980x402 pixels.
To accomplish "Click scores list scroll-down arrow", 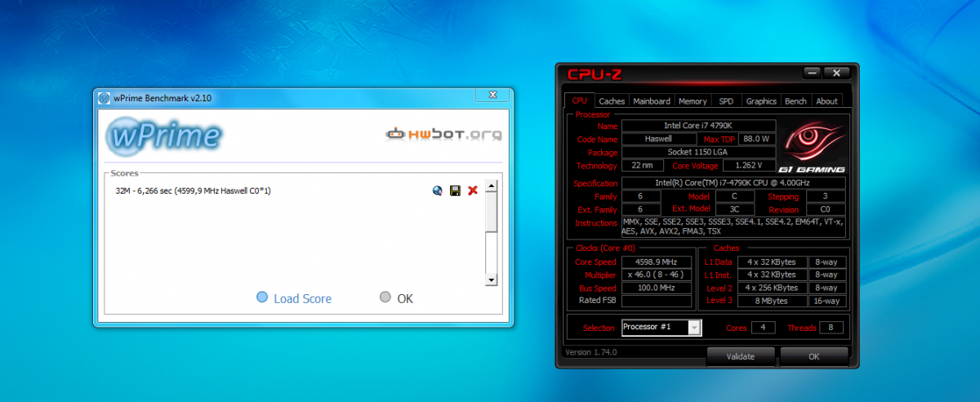I will (491, 279).
